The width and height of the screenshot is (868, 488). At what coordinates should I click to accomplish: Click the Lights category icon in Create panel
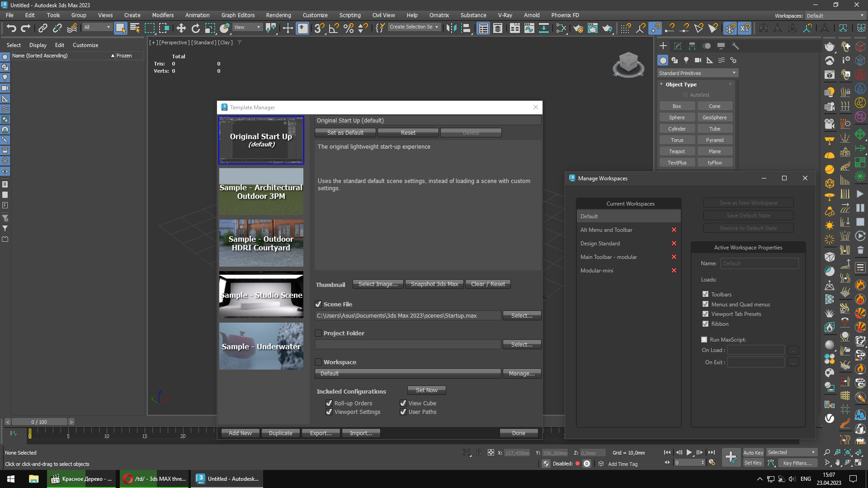tap(686, 60)
